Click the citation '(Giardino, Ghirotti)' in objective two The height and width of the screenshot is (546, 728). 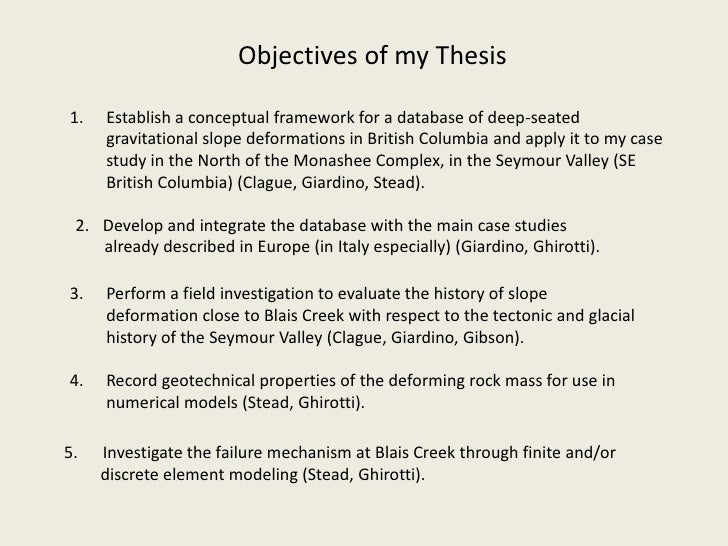tap(527, 247)
